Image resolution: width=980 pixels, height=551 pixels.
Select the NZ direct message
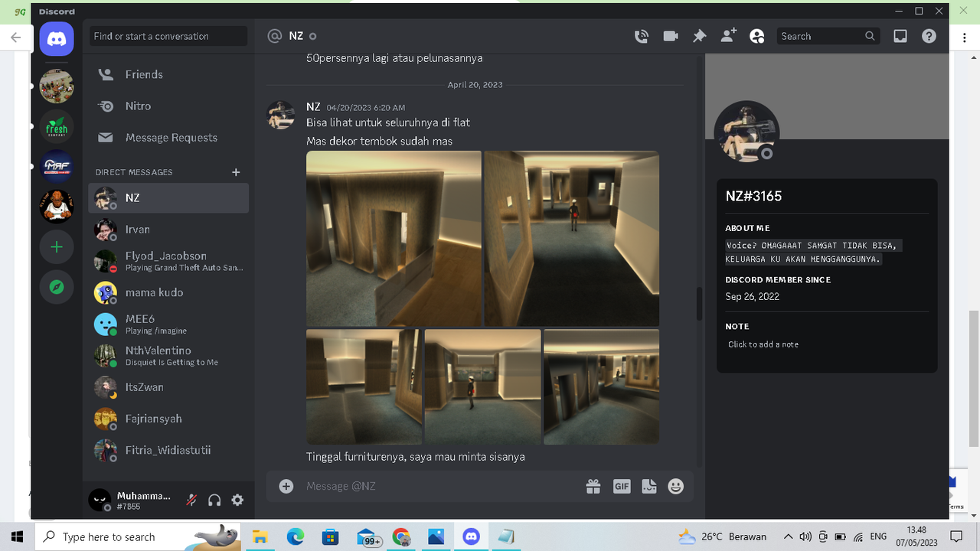[168, 197]
